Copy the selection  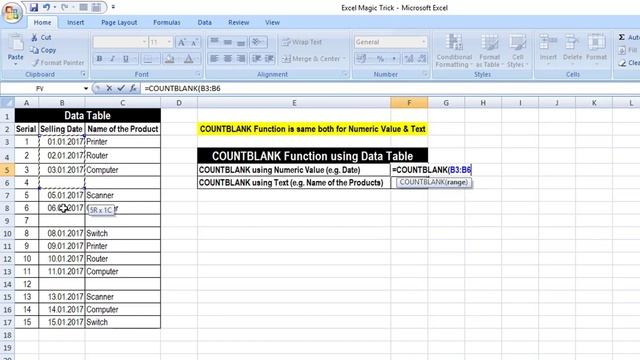pos(43,50)
